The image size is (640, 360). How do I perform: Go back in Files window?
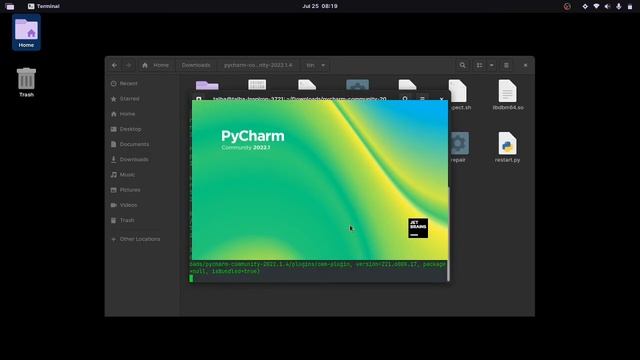pyautogui.click(x=115, y=65)
